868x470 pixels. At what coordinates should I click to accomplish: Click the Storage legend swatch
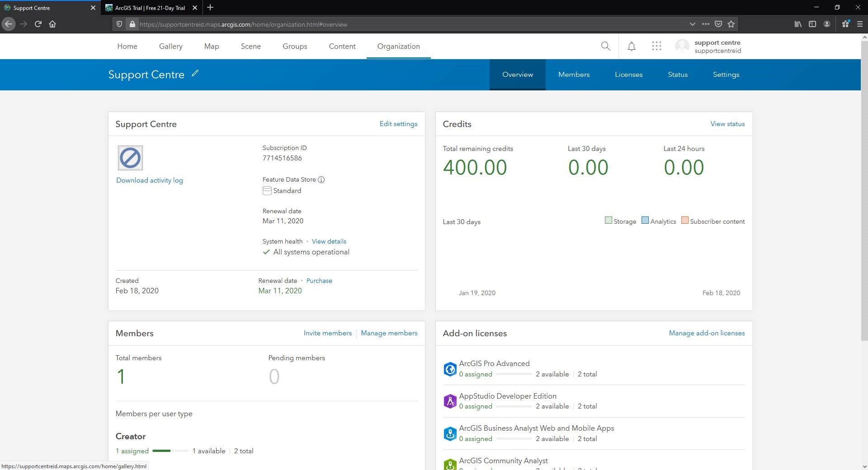point(608,221)
